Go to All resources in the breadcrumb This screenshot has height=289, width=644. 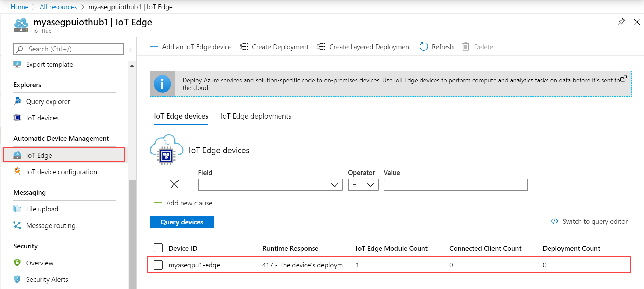pos(58,7)
